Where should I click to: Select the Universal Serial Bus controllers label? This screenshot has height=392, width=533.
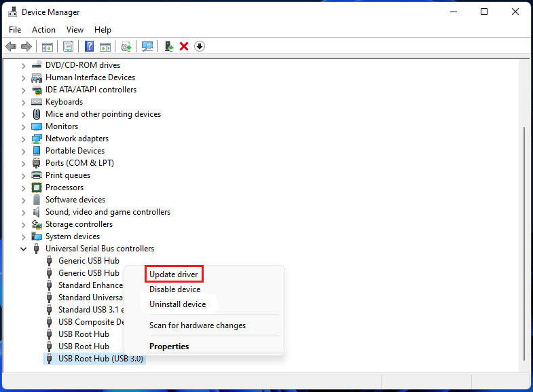(x=100, y=249)
